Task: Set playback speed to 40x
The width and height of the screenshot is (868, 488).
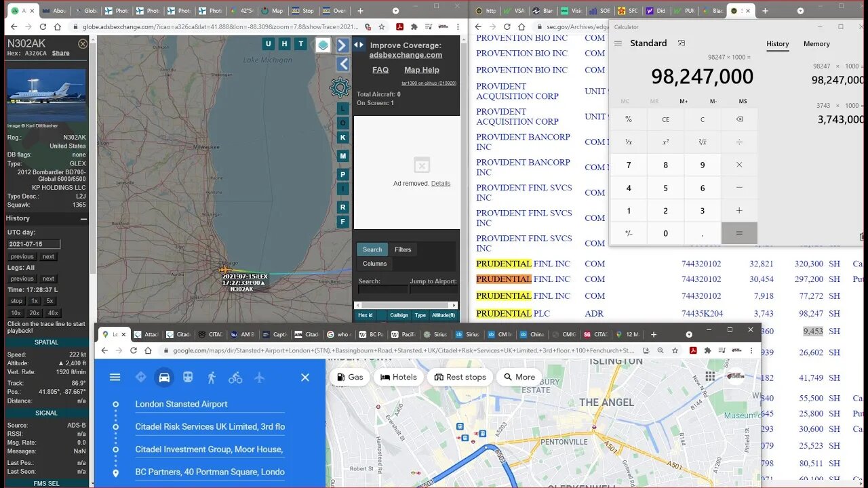Action: (53, 313)
